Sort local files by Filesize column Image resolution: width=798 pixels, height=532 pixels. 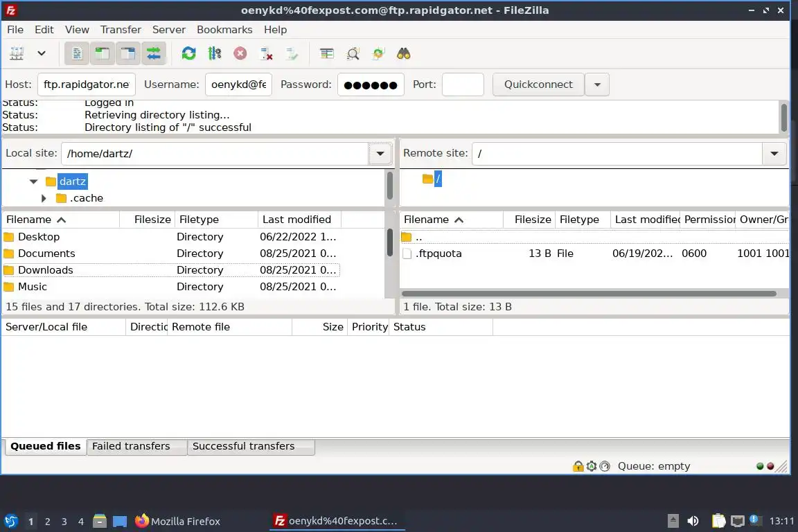tap(148, 220)
